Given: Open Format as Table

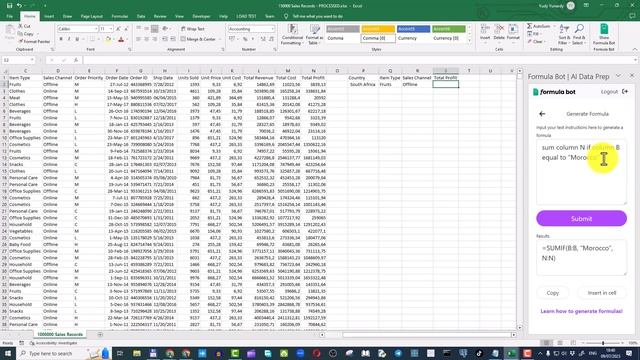Looking at the screenshot, I should pyautogui.click(x=314, y=34).
